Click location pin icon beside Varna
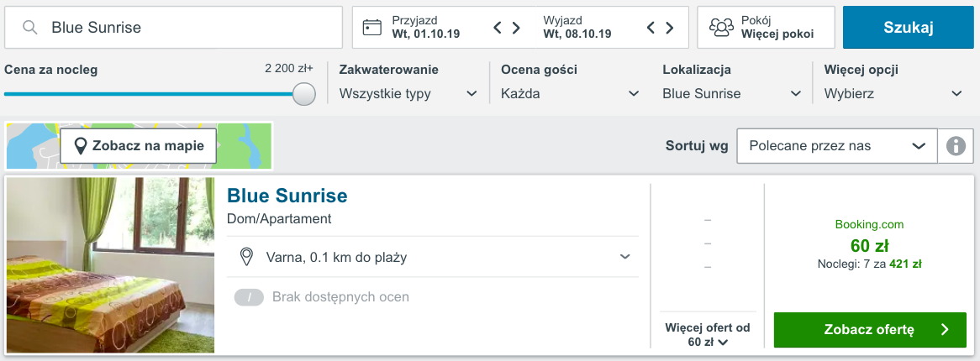Screen dimensions: 980x361 point(247,257)
